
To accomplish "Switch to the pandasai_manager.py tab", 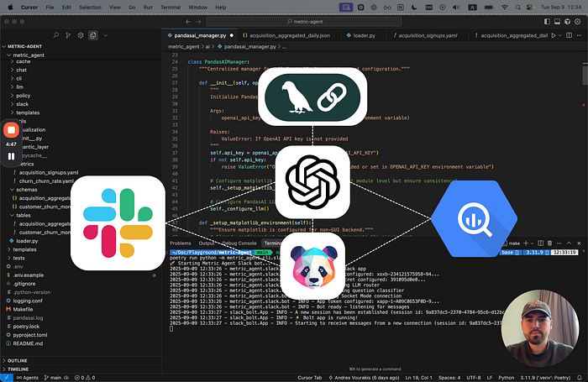I will (x=200, y=35).
